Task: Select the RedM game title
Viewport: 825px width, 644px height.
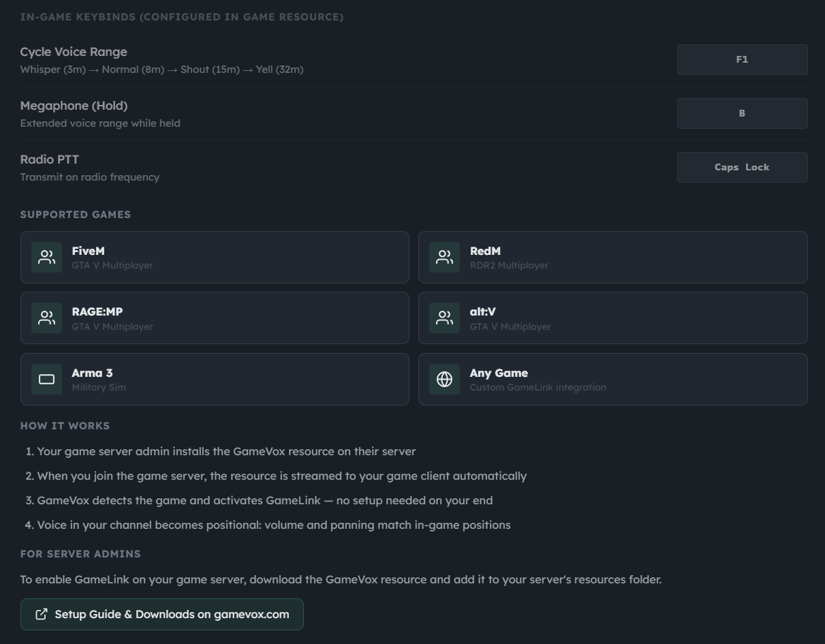Action: click(485, 251)
